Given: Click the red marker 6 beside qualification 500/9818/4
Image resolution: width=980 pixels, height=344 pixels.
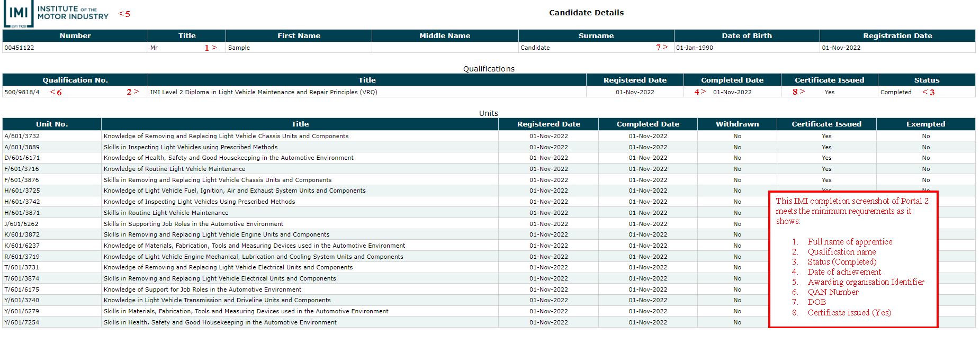Looking at the screenshot, I should tap(56, 92).
